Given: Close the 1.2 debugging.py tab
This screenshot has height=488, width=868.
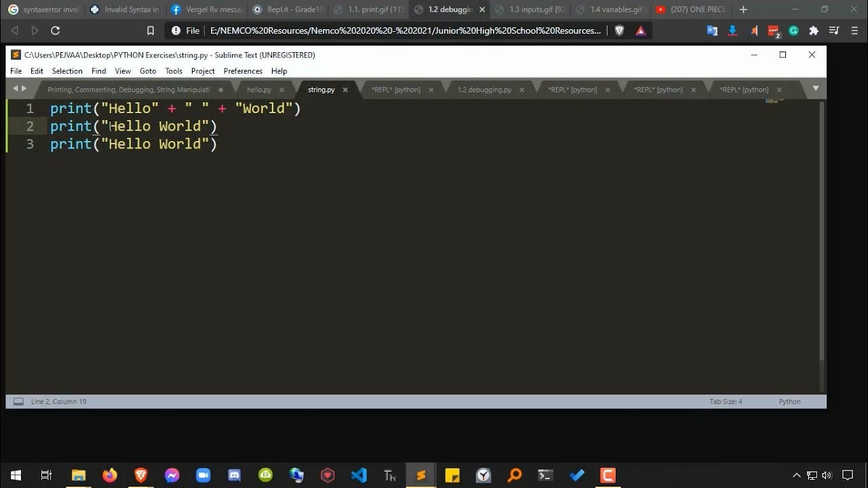Looking at the screenshot, I should pyautogui.click(x=521, y=89).
